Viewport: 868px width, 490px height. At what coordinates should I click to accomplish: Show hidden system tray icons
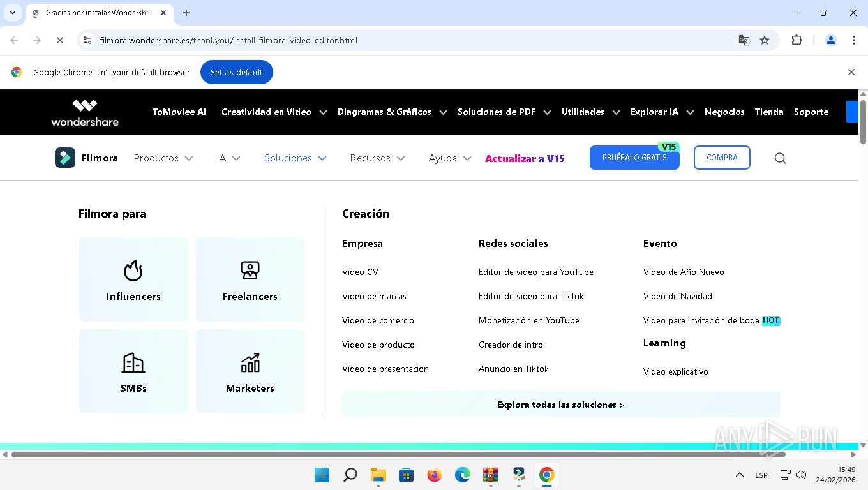coord(740,475)
